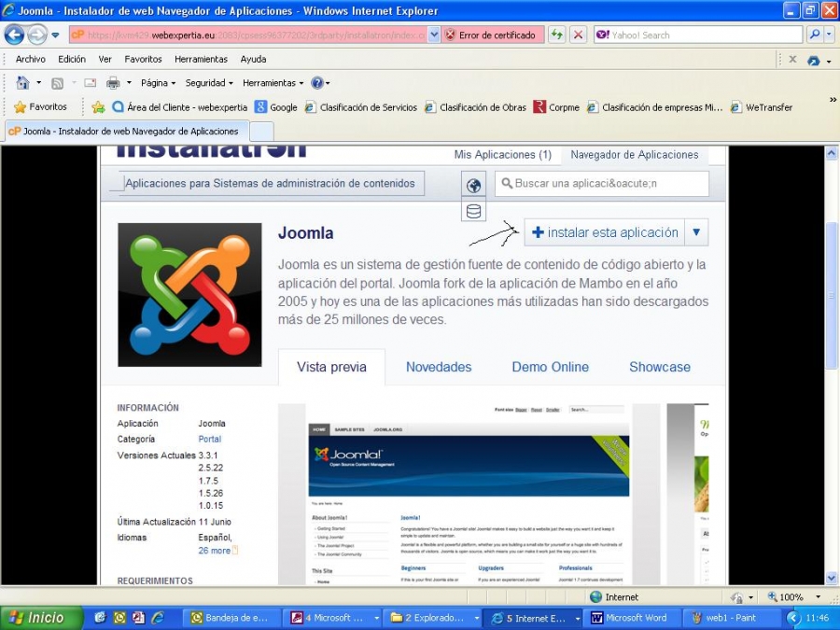Viewport: 840px width, 630px height.
Task: Switch to Navegador de Aplicaciones tab
Action: (635, 155)
